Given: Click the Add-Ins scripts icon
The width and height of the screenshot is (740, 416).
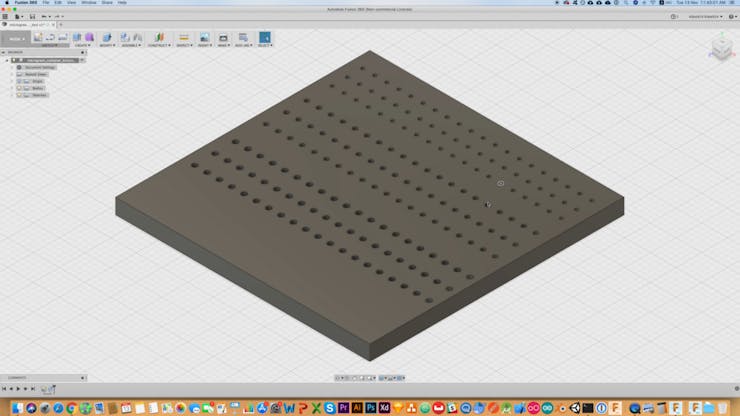Looking at the screenshot, I should tap(243, 37).
